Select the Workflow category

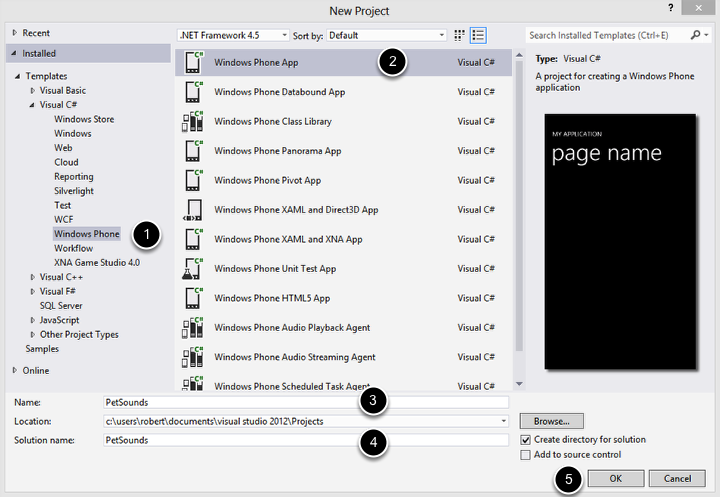(73, 248)
